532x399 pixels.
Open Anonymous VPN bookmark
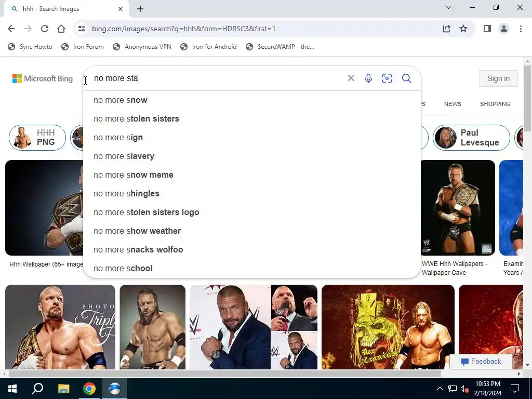pos(142,47)
